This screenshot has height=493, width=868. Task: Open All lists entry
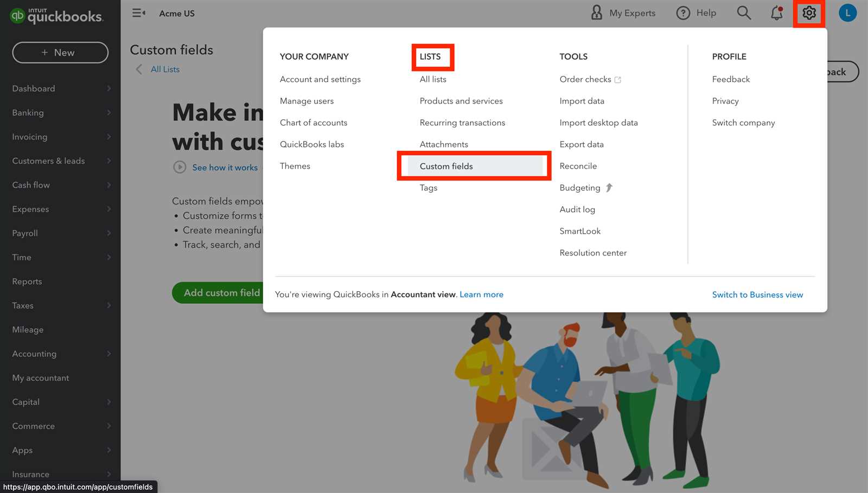(x=433, y=79)
